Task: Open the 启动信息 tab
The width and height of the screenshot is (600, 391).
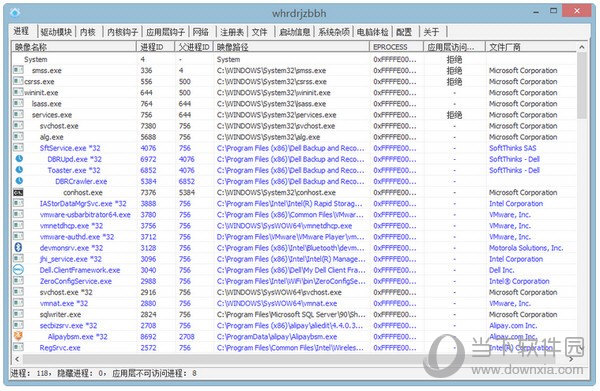Action: pyautogui.click(x=294, y=32)
